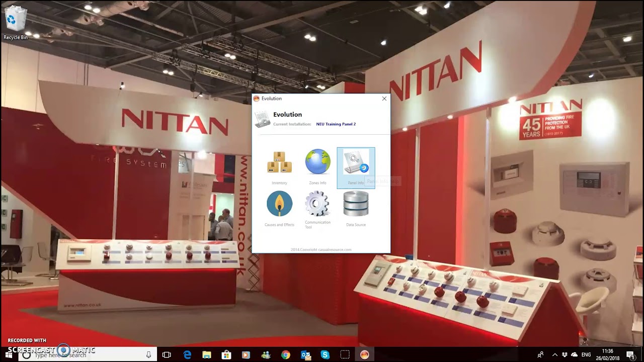This screenshot has width=644, height=362.
Task: Click the screen-capture selection icon in taskbar
Action: (345, 354)
